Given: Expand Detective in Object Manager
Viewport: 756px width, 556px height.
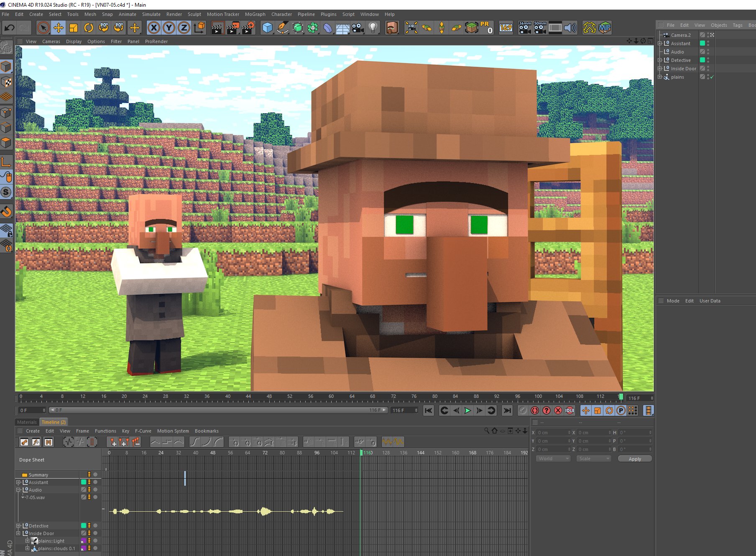Looking at the screenshot, I should coord(660,60).
